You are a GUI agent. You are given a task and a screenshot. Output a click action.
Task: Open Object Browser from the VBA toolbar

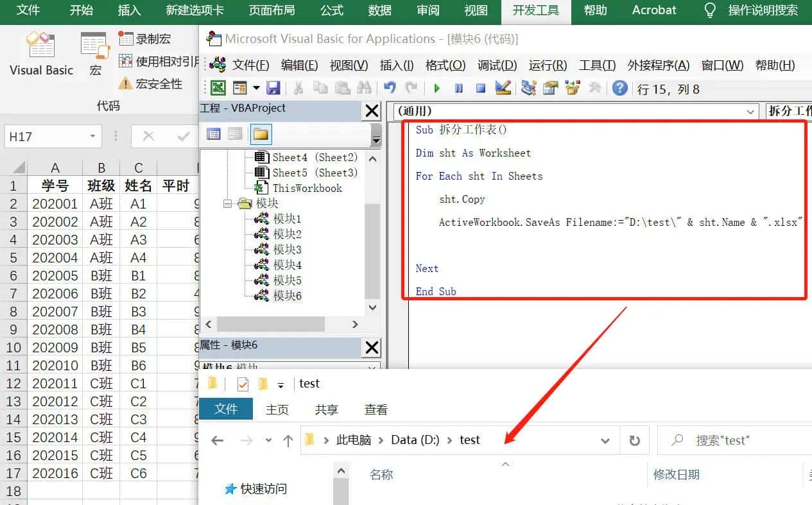(572, 88)
